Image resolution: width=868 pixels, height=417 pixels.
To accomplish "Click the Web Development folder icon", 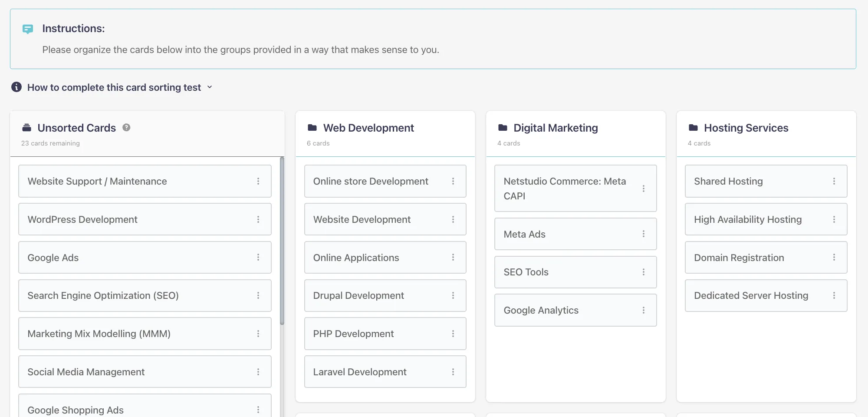I will click(x=312, y=128).
